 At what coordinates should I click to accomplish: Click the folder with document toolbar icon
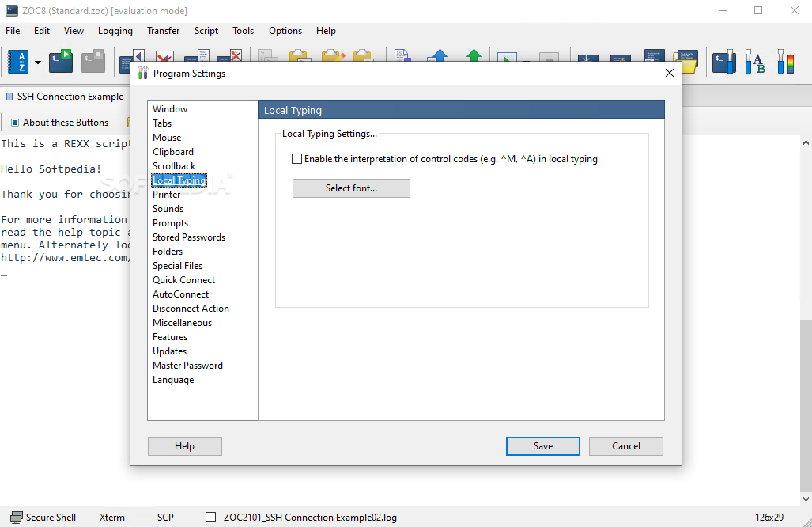pyautogui.click(x=686, y=62)
